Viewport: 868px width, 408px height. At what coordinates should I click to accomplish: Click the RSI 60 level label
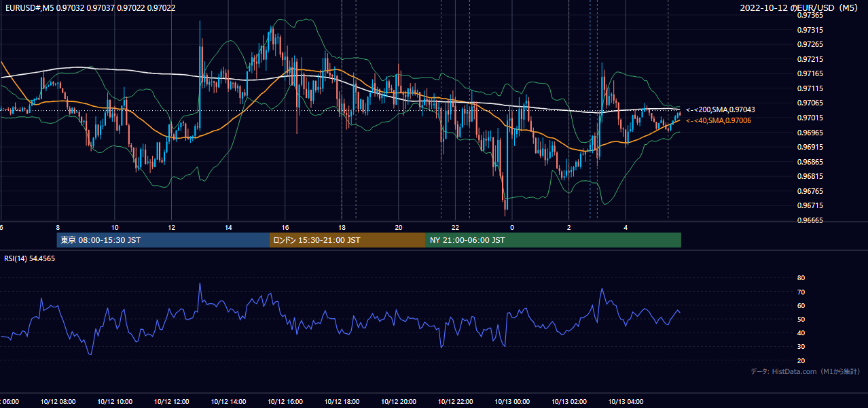[x=801, y=305]
